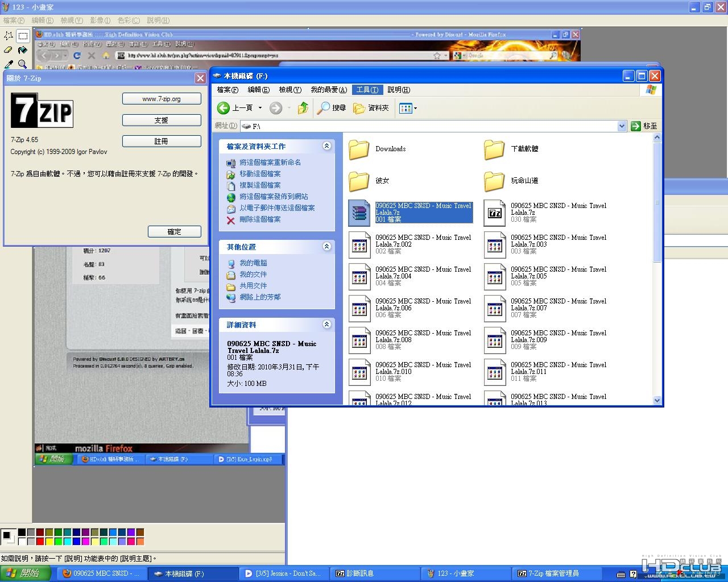Pick the Eraser tool in Paint

pos(9,50)
